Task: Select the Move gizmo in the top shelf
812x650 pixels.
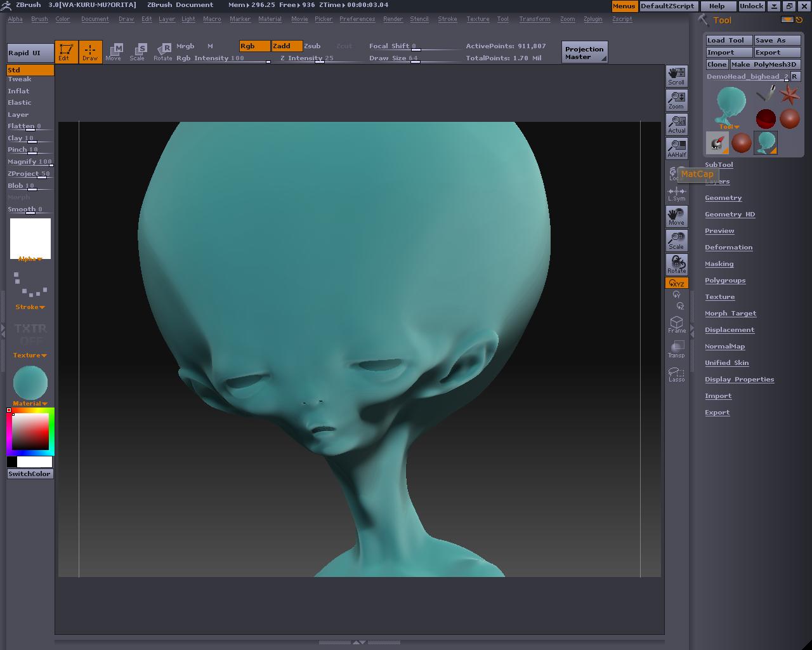Action: (114, 52)
